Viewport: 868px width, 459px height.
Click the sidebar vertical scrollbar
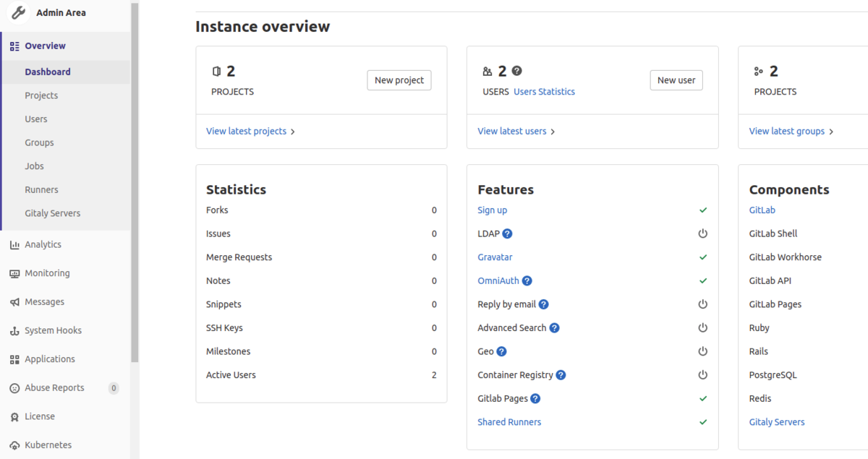tap(135, 181)
